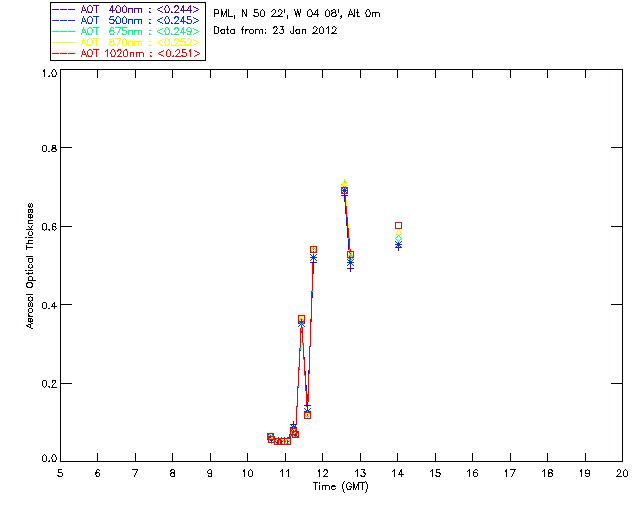Click the yellow legend entry 'AOT 870nm : <0.252>'

click(x=128, y=42)
